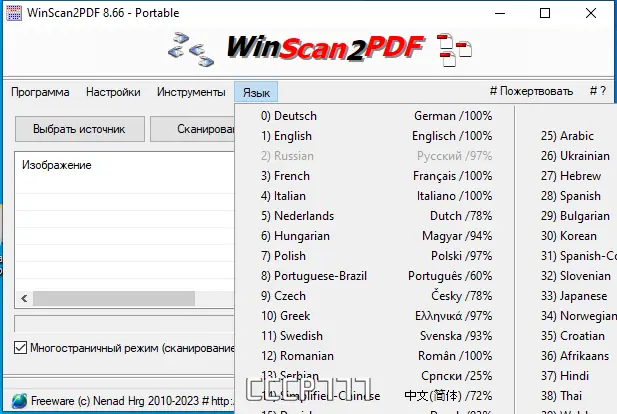Minimize the WinScan2PDF window
This screenshot has width=617, height=414.
point(500,13)
